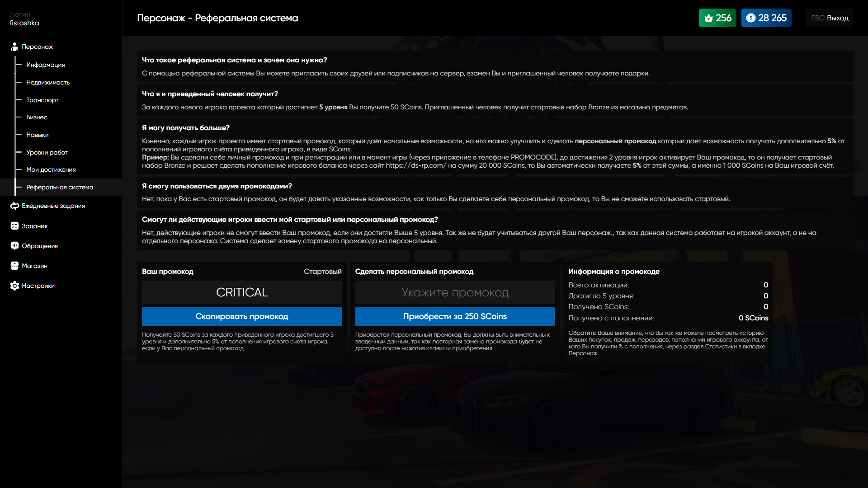The height and width of the screenshot is (488, 868).
Task: Select the Бизнес submenu entry
Action: click(x=37, y=117)
